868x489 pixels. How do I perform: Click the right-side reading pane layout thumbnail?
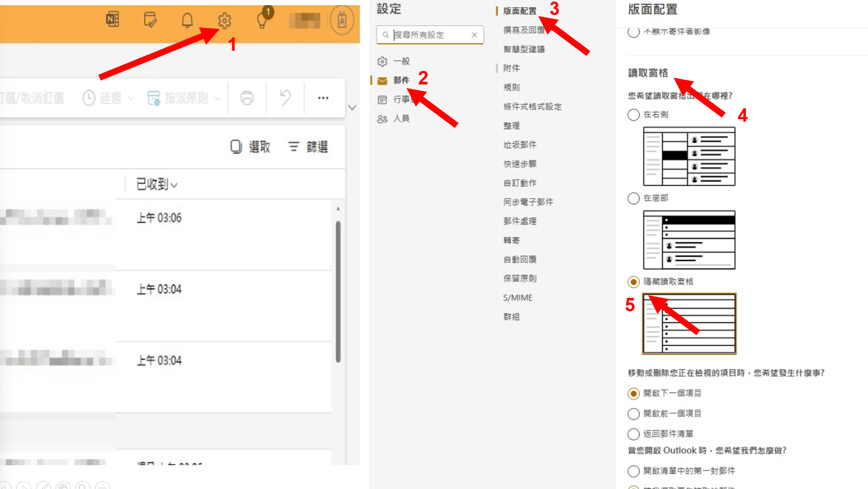689,156
